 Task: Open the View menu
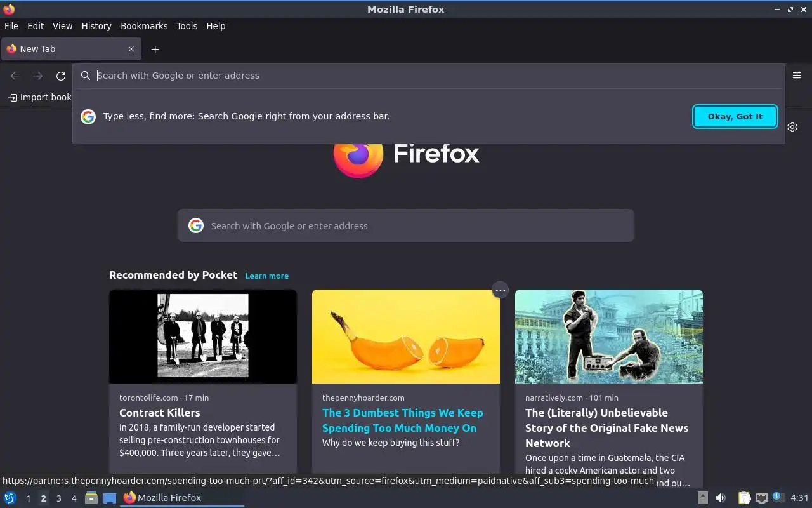[62, 26]
